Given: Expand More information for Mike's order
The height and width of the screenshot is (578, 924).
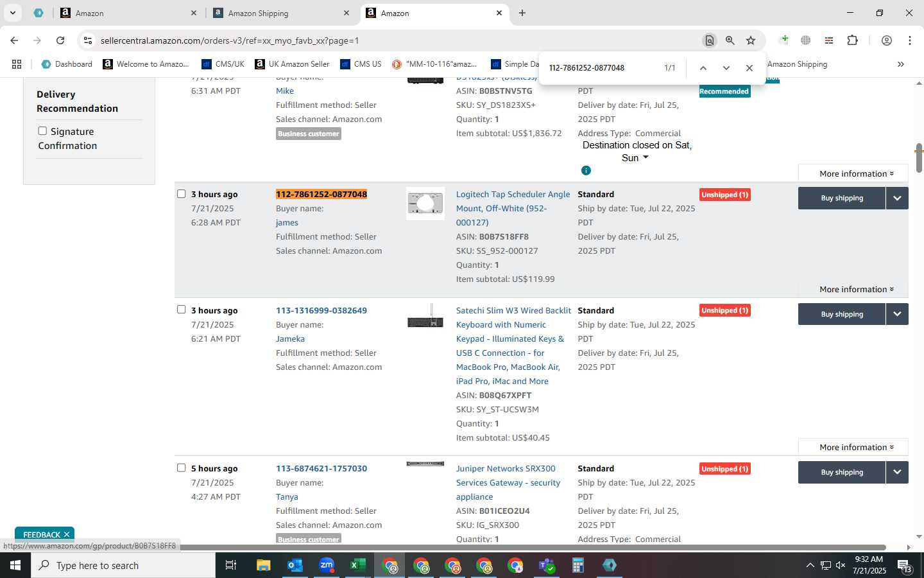Looking at the screenshot, I should pyautogui.click(x=853, y=173).
